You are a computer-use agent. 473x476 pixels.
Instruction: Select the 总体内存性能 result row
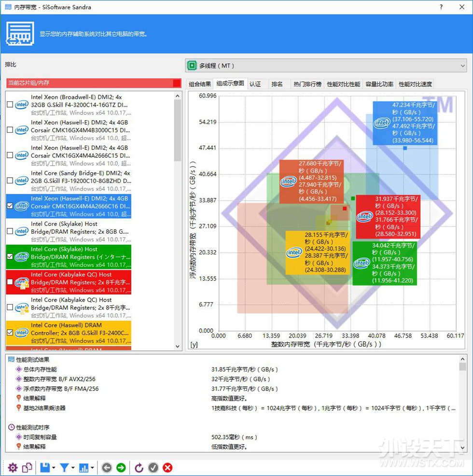[x=40, y=369]
